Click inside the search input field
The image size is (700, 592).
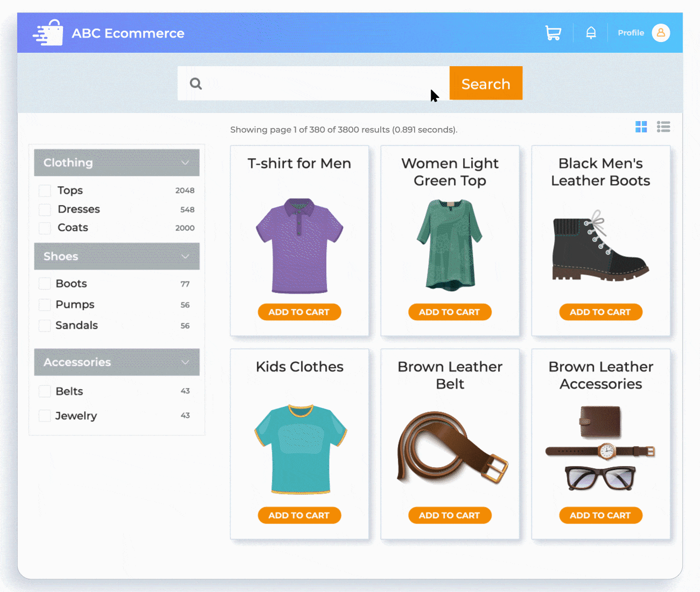click(313, 83)
